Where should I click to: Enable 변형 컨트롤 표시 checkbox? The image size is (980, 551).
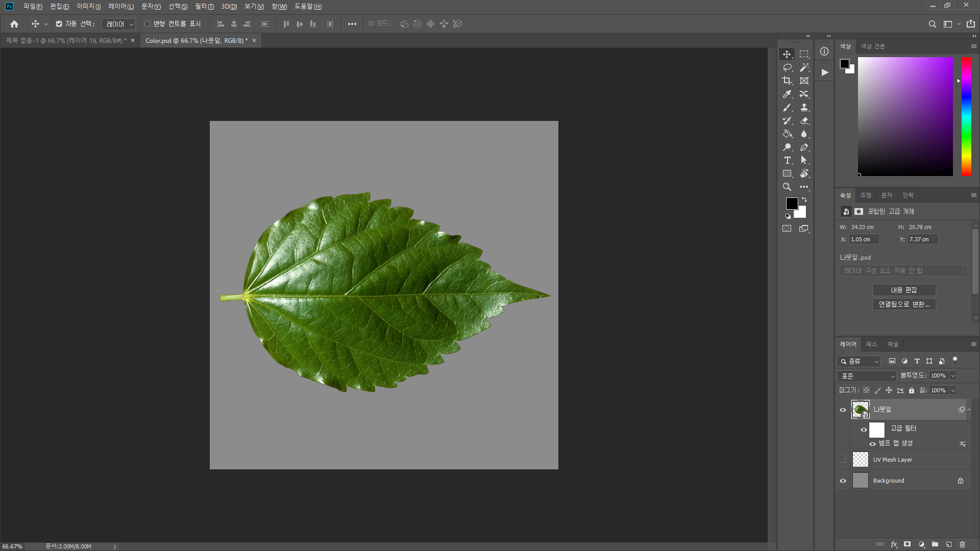(147, 24)
